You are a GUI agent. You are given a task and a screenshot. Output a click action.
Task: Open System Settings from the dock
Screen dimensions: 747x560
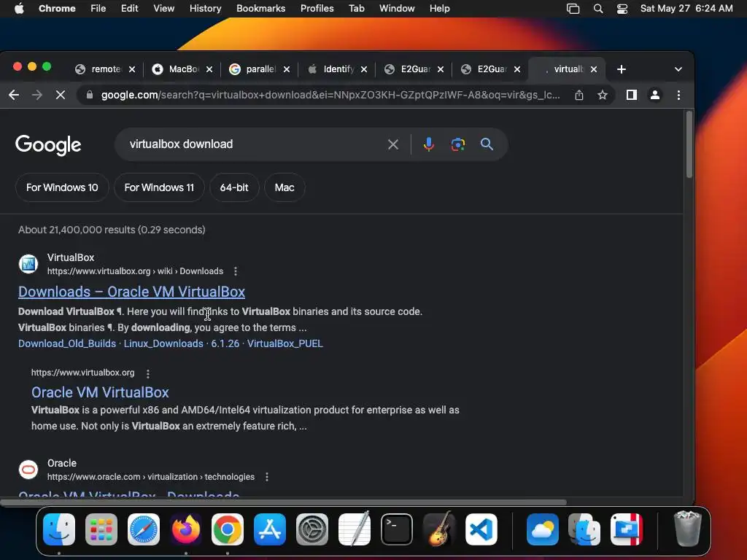pos(312,529)
